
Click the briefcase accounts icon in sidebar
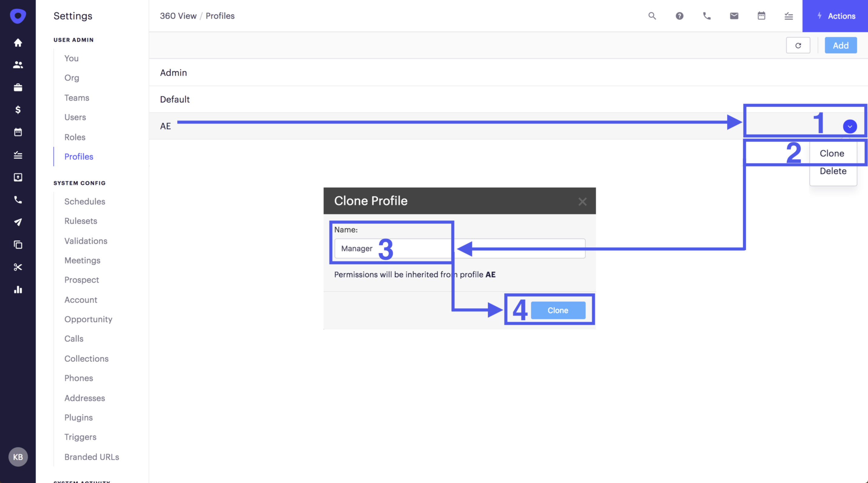pos(18,87)
